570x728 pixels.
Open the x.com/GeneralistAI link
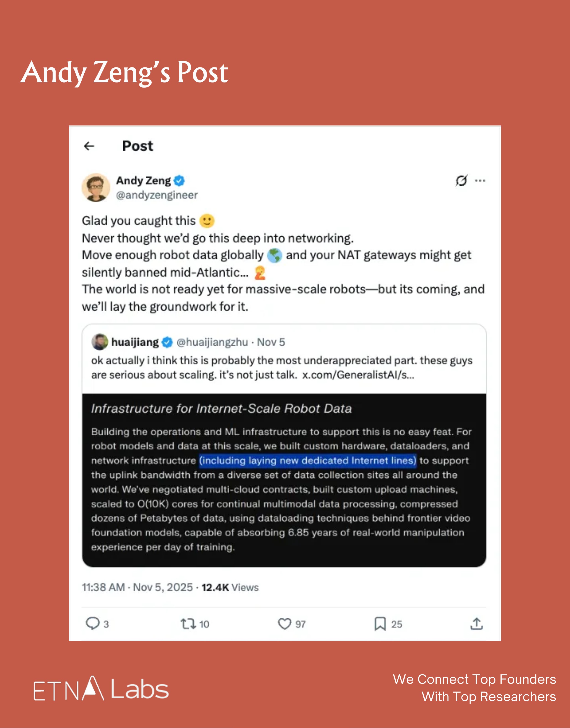358,375
